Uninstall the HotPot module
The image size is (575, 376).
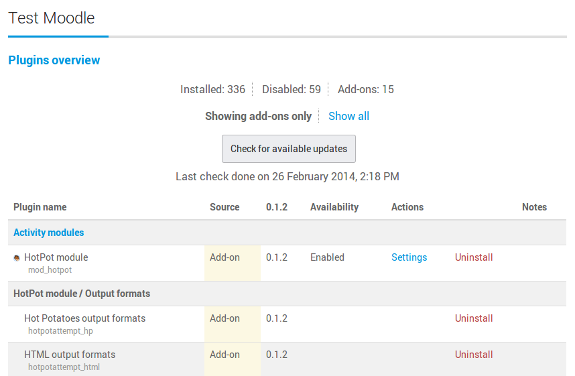(474, 258)
